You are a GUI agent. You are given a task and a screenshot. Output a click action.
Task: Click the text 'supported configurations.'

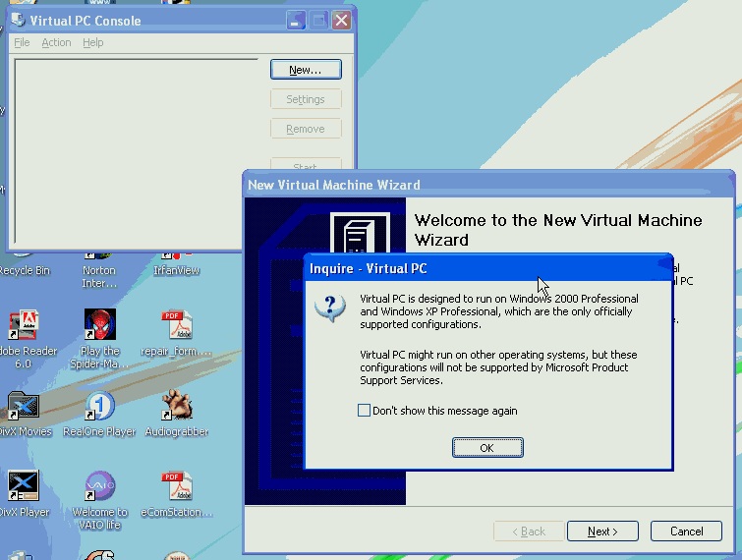click(x=421, y=324)
